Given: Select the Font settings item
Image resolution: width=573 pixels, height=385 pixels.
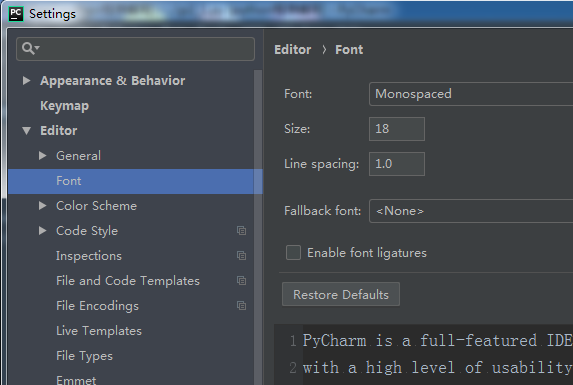Looking at the screenshot, I should tap(135, 181).
